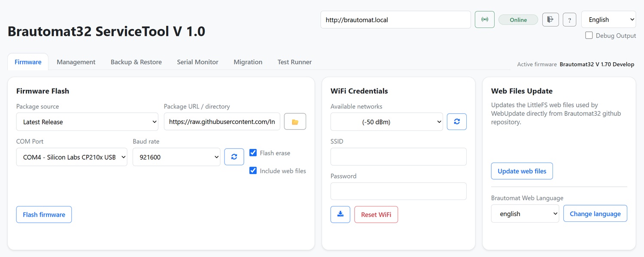
Task: Click the broadcast connection check icon
Action: pyautogui.click(x=484, y=20)
